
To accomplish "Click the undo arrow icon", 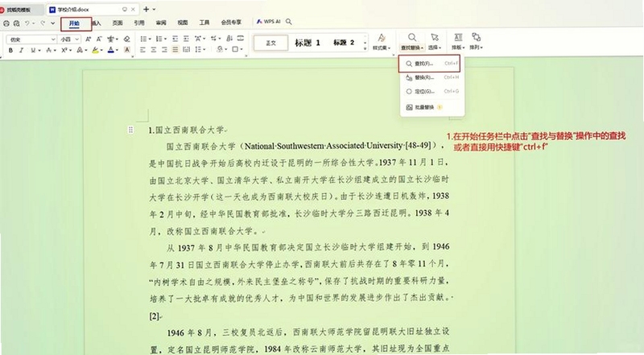I will pyautogui.click(x=27, y=23).
